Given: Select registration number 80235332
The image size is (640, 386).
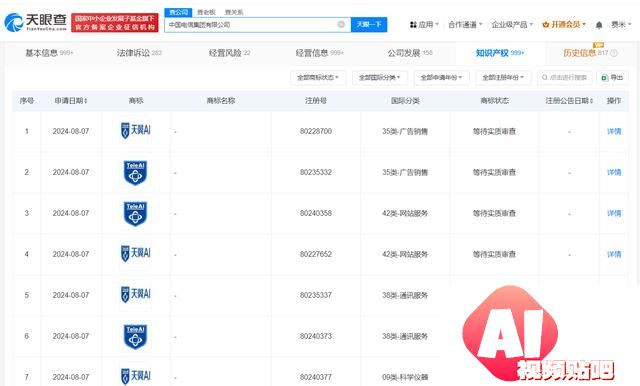Looking at the screenshot, I should click(316, 172).
